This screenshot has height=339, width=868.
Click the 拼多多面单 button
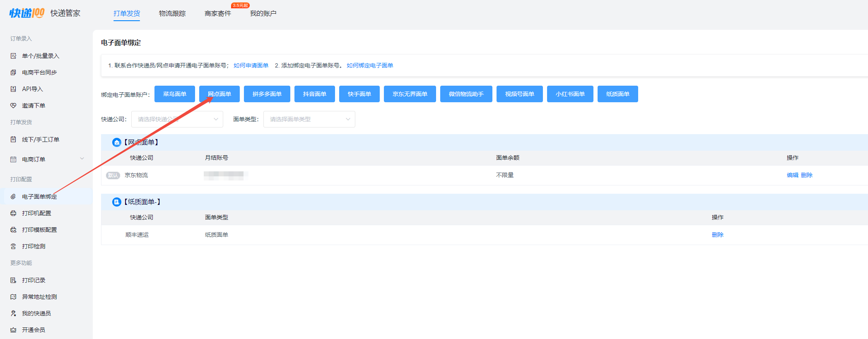tap(267, 94)
